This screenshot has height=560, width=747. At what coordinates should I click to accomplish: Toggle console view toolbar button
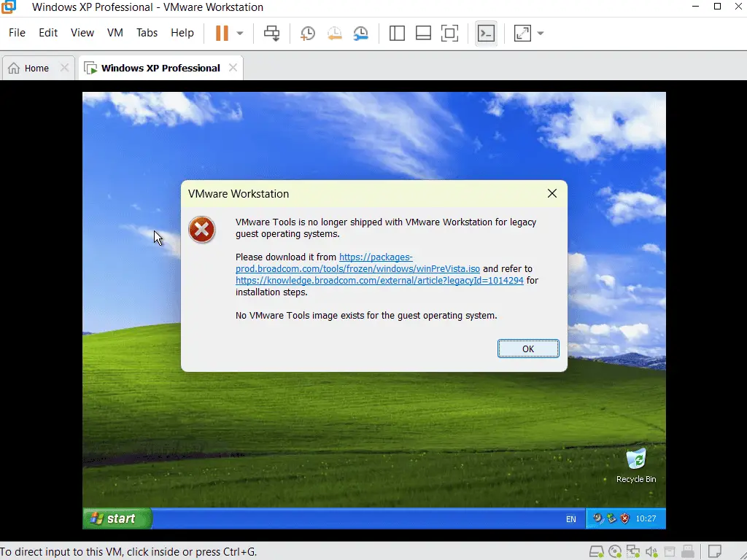pos(486,34)
